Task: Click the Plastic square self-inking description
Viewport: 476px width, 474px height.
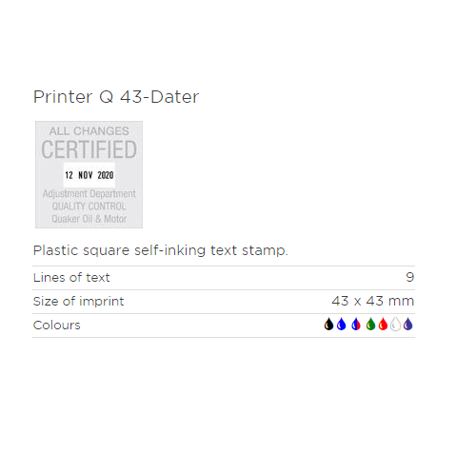Action: pyautogui.click(x=161, y=250)
